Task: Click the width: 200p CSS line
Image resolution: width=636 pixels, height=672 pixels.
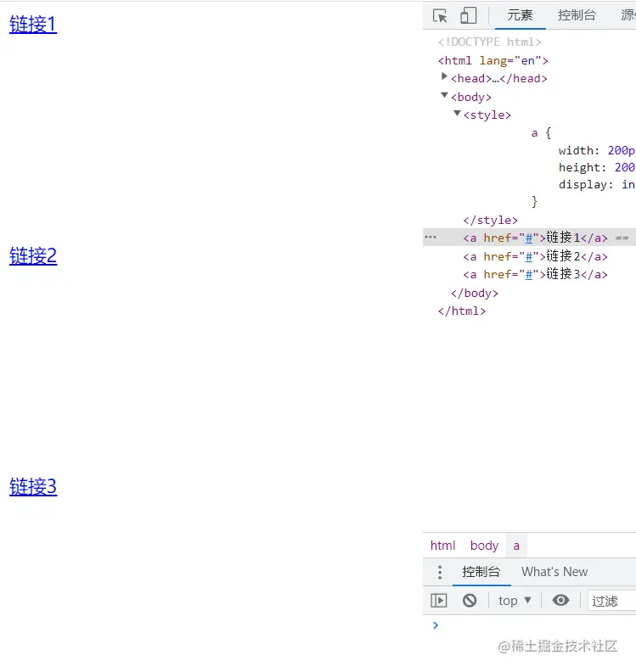Action: tap(597, 150)
